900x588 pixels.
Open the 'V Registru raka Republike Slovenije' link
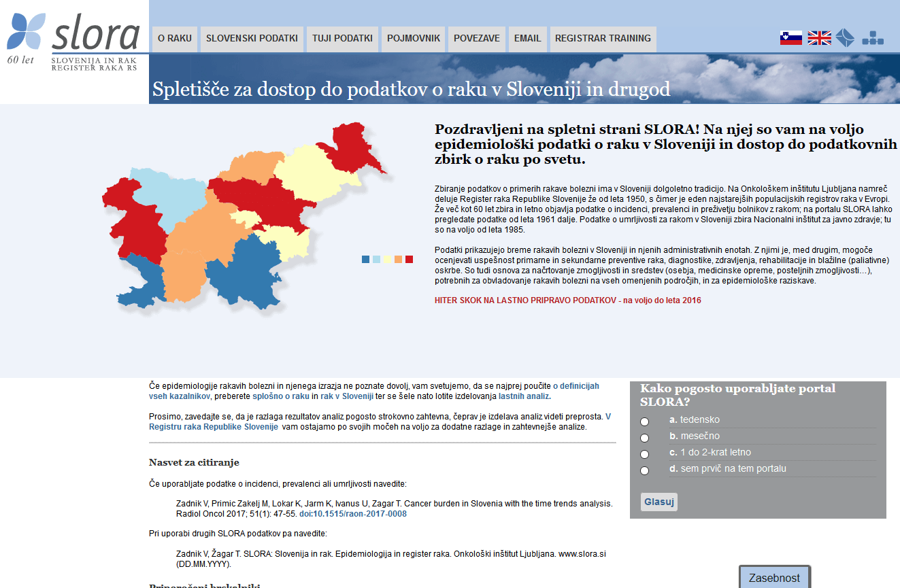coord(214,427)
